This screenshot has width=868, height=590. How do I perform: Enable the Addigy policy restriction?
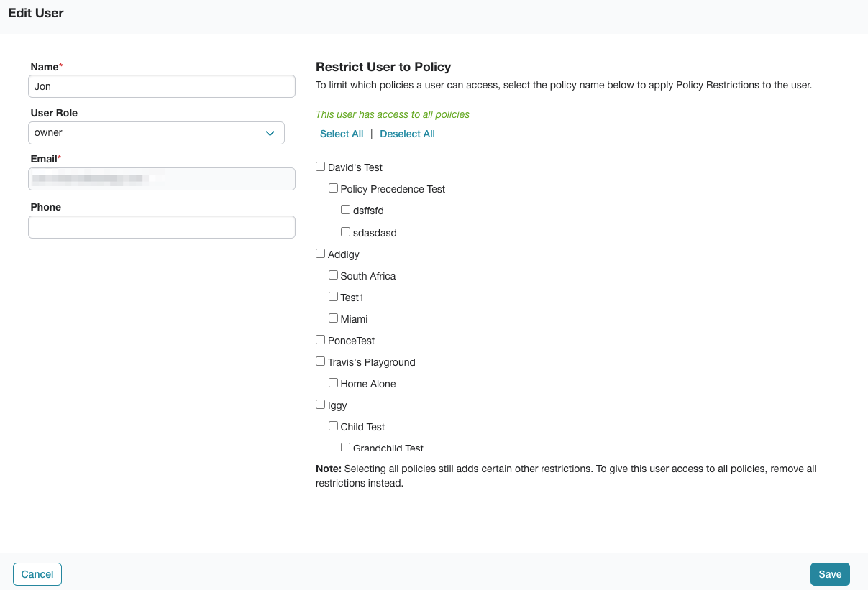(320, 252)
